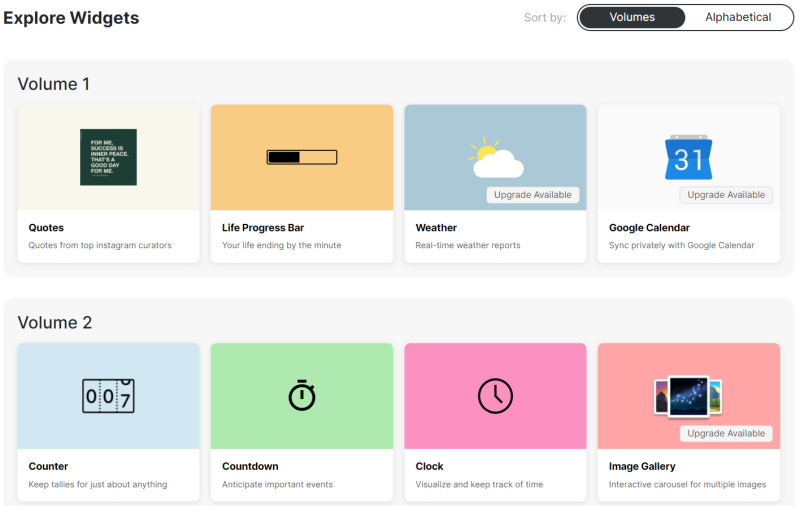800x506 pixels.
Task: Open the Quotes widget title
Action: (x=46, y=227)
